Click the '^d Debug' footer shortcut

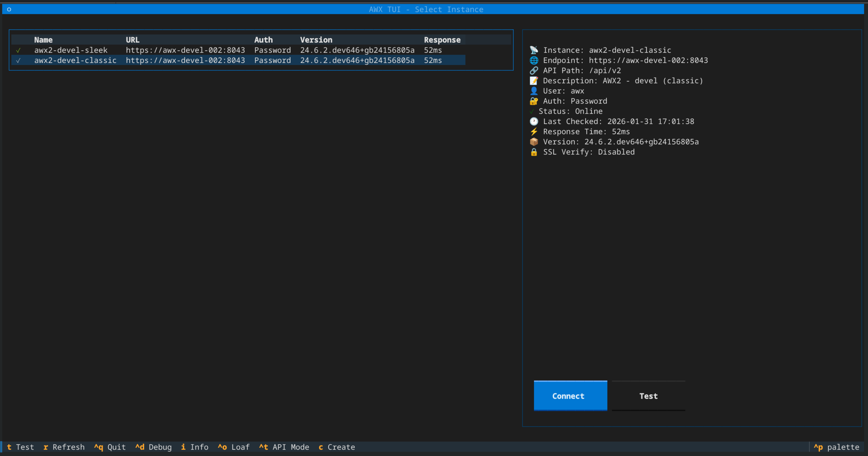pos(153,447)
